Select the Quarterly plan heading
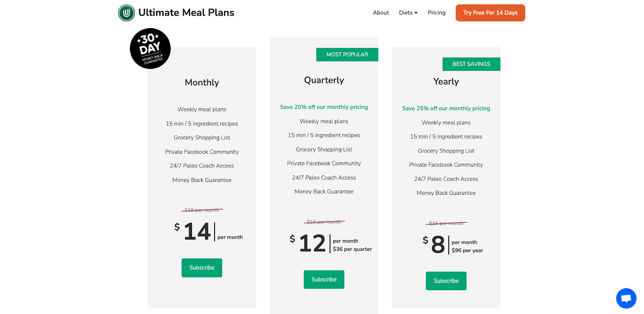Image resolution: width=644 pixels, height=314 pixels. pyautogui.click(x=324, y=81)
